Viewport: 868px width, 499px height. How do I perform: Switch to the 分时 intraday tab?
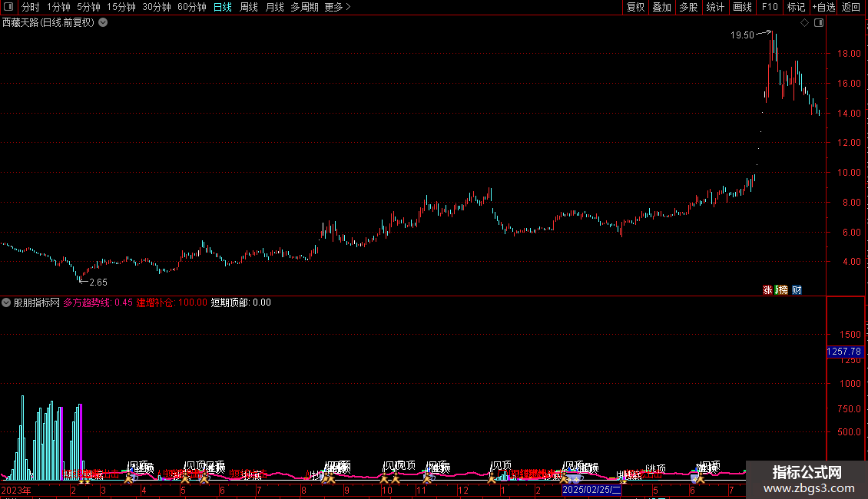[31, 7]
